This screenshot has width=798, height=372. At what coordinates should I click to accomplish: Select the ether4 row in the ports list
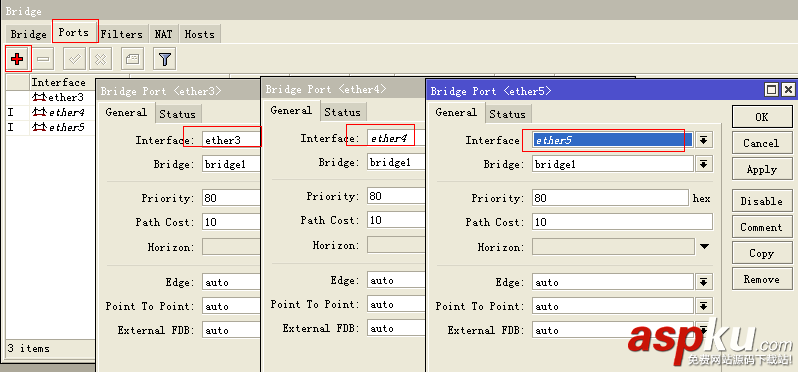click(51, 112)
